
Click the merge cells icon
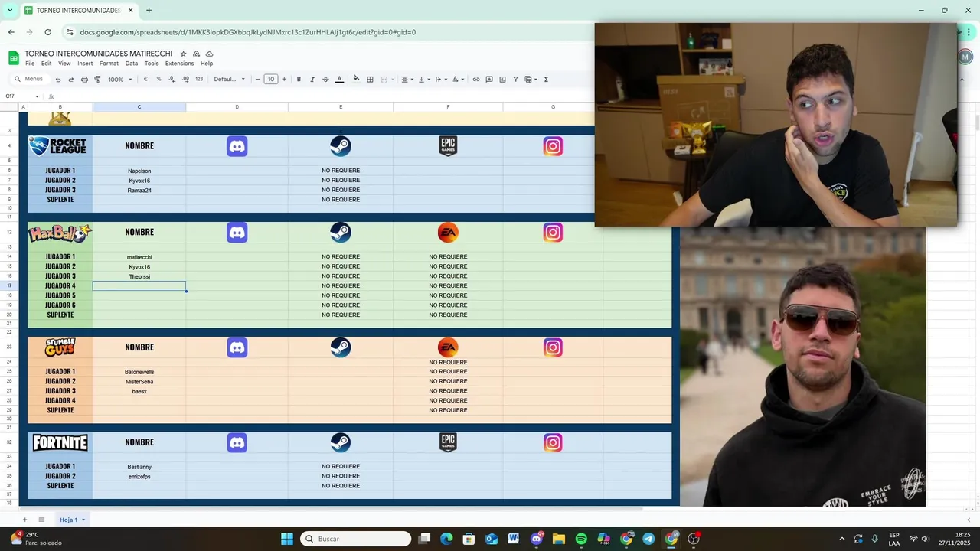point(384,80)
